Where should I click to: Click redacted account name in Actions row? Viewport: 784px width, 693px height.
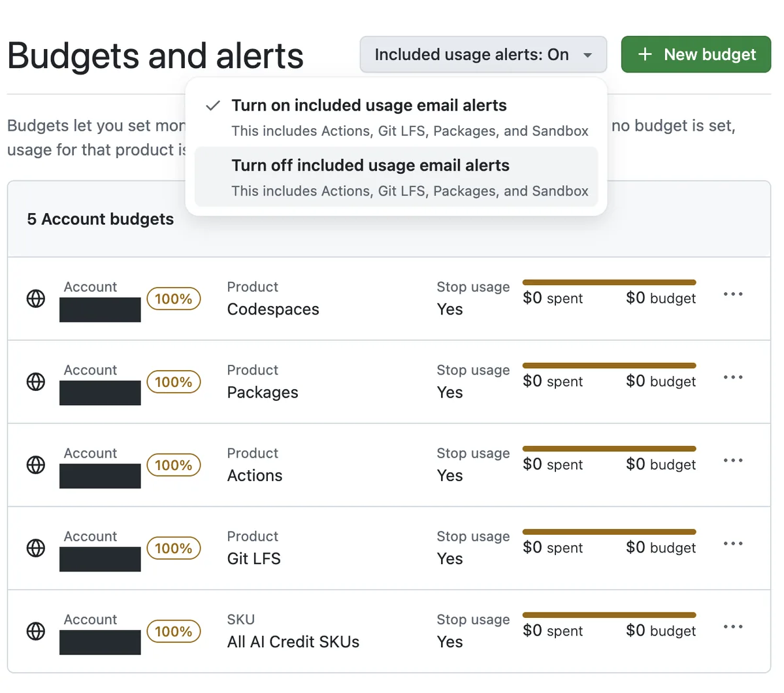coord(100,476)
